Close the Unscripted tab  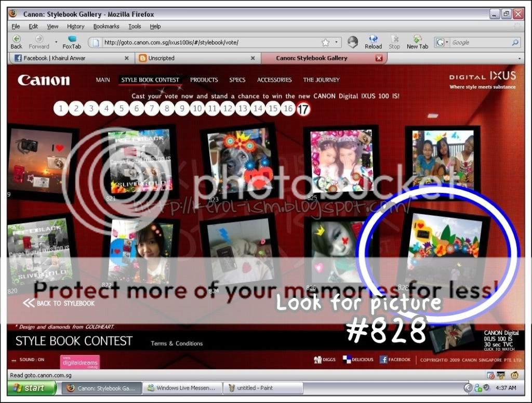(x=253, y=58)
